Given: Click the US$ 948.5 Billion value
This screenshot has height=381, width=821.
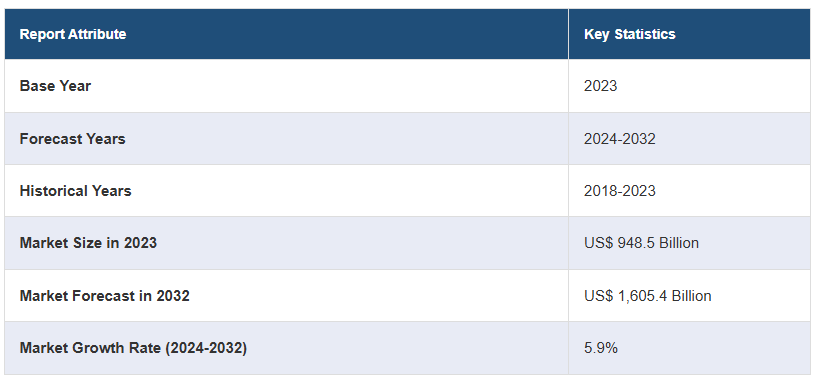Looking at the screenshot, I should point(641,243).
